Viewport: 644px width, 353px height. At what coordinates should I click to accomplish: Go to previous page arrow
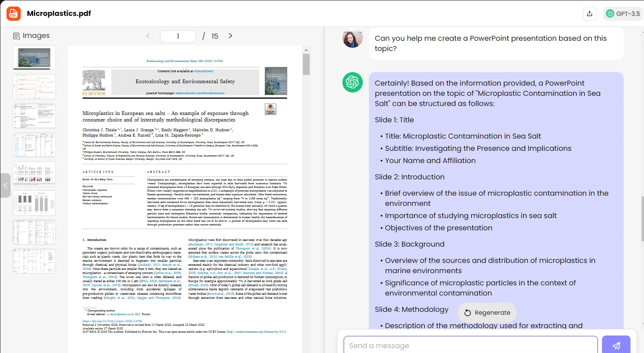(148, 36)
